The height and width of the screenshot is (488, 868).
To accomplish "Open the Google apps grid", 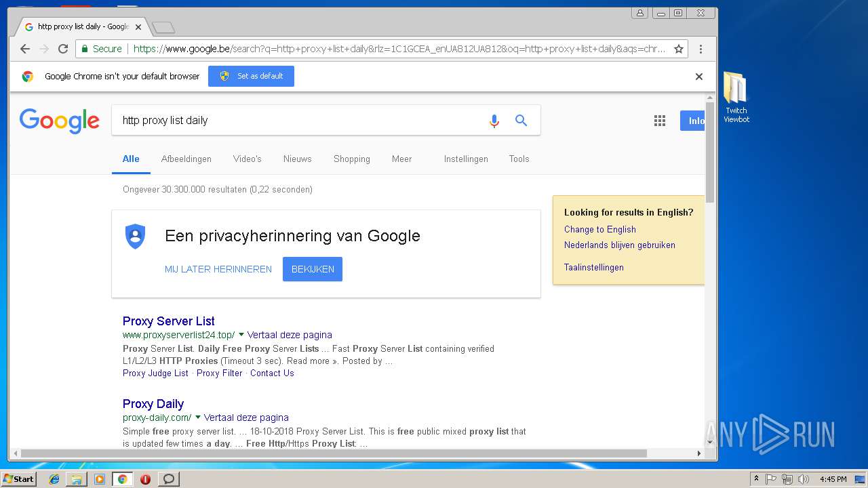I will 660,121.
